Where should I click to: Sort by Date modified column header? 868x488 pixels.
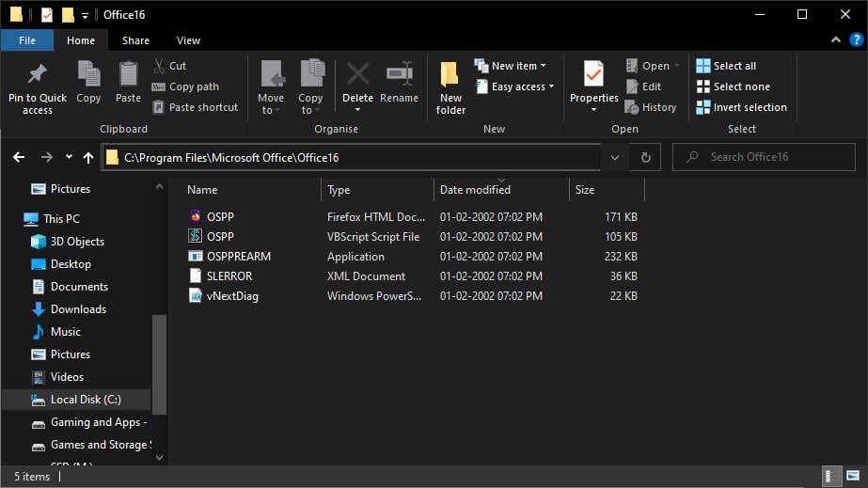(x=501, y=190)
